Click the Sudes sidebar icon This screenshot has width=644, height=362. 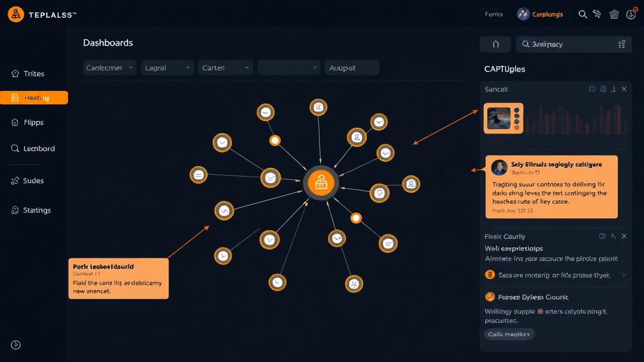pyautogui.click(x=15, y=181)
